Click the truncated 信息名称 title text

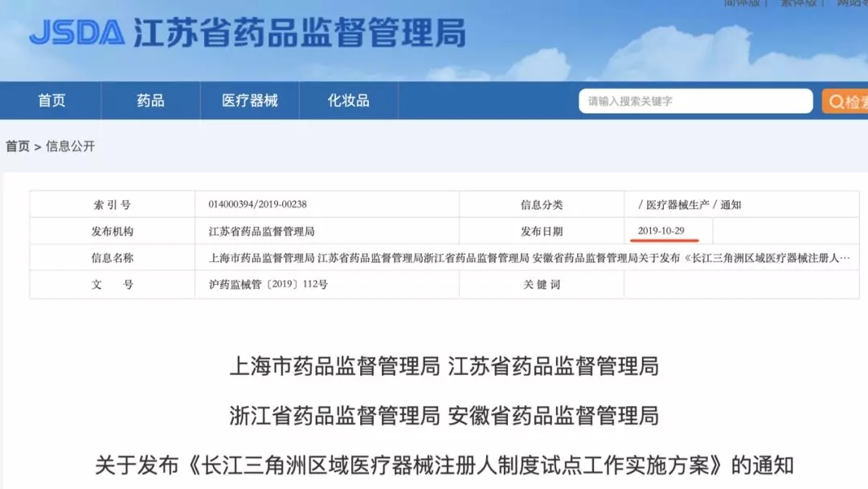click(529, 258)
